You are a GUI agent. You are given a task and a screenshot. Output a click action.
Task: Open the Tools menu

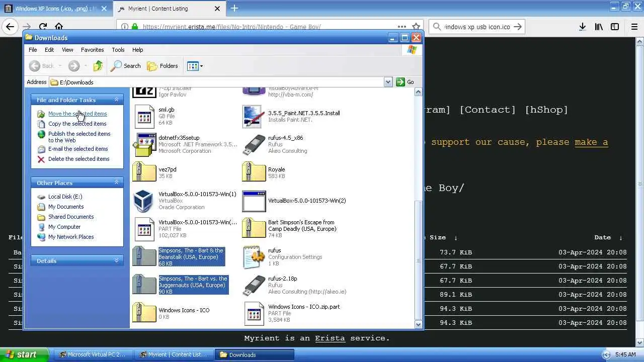click(118, 50)
